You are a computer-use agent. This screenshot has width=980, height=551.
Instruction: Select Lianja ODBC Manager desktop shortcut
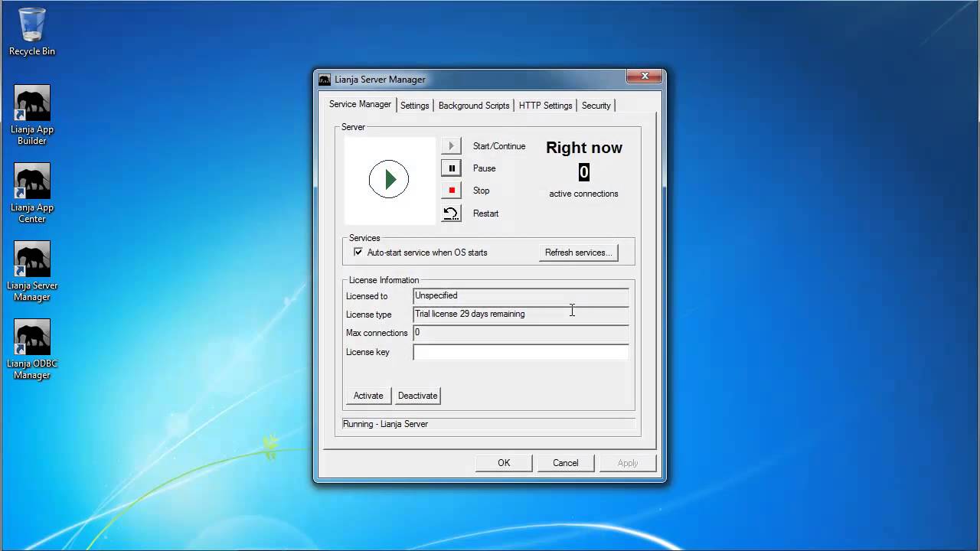click(32, 349)
